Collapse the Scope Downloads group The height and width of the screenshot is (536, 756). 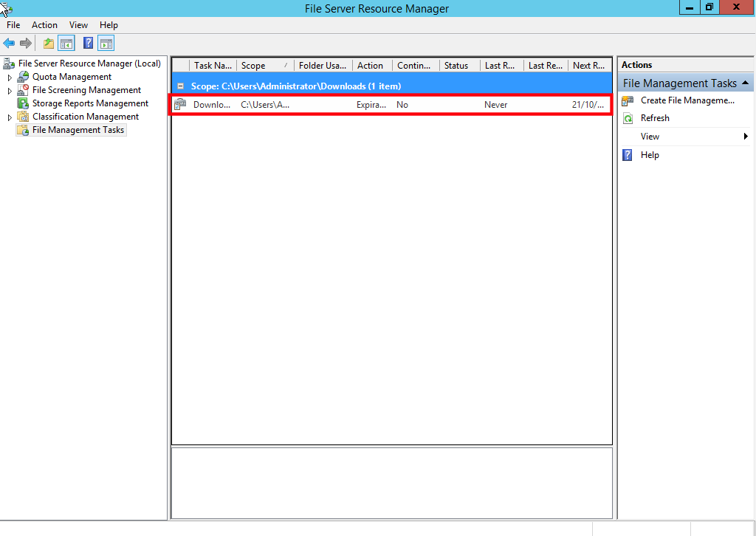click(x=181, y=86)
